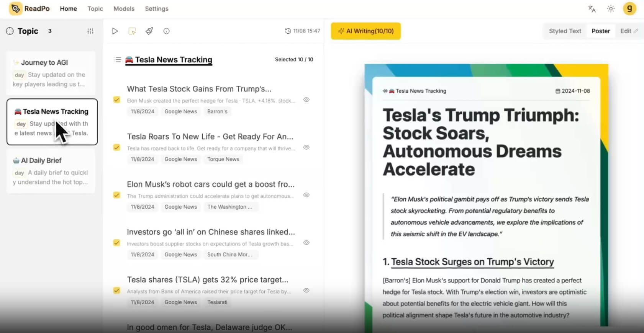Click the pencil icon on Edit

click(636, 31)
